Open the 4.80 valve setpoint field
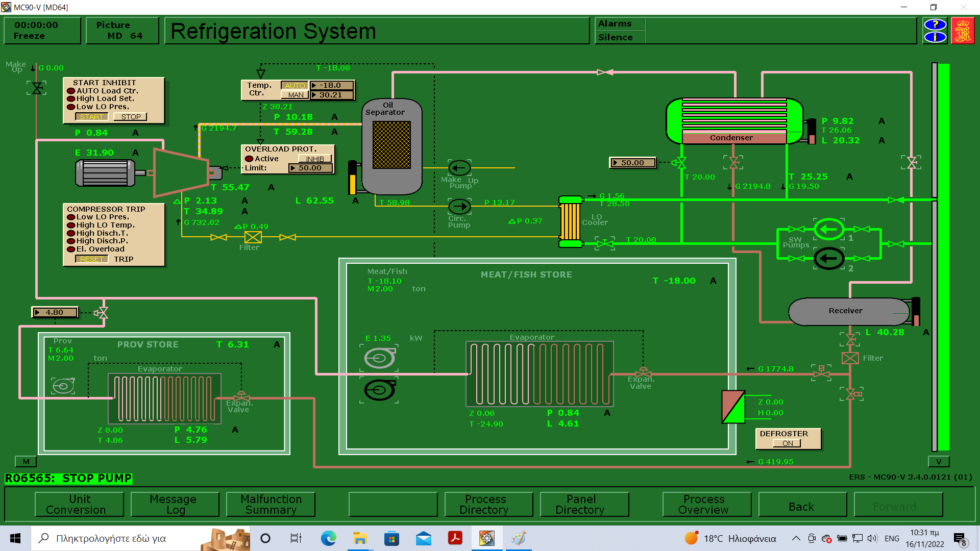 point(55,312)
